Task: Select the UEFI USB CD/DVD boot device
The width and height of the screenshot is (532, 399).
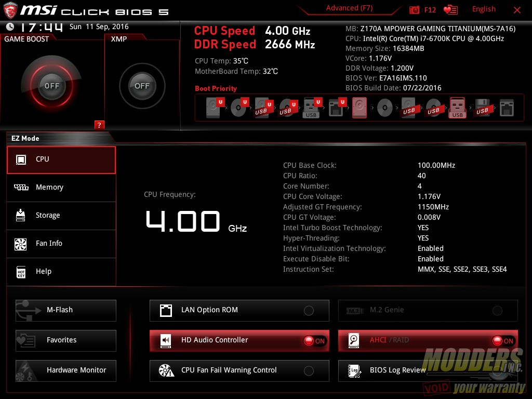Action: click(288, 108)
